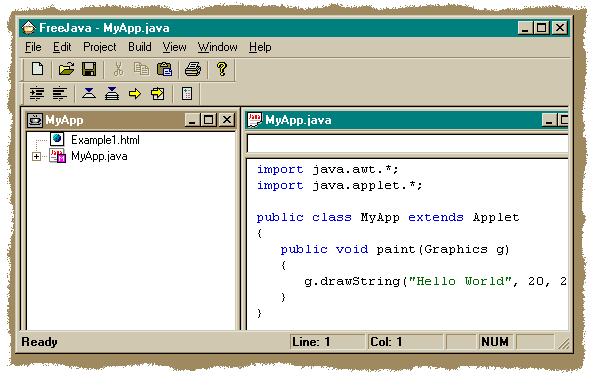Click the Build toolbar icon with stacked base
594x379 pixels.
tap(112, 93)
